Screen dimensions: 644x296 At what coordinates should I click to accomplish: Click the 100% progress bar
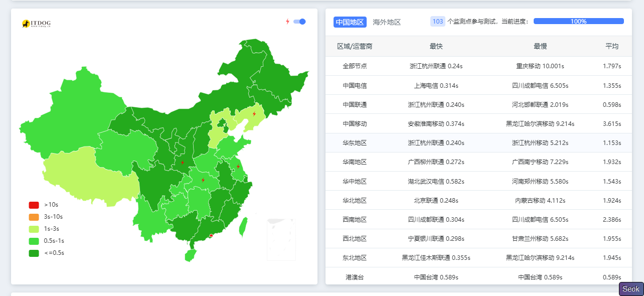(578, 22)
